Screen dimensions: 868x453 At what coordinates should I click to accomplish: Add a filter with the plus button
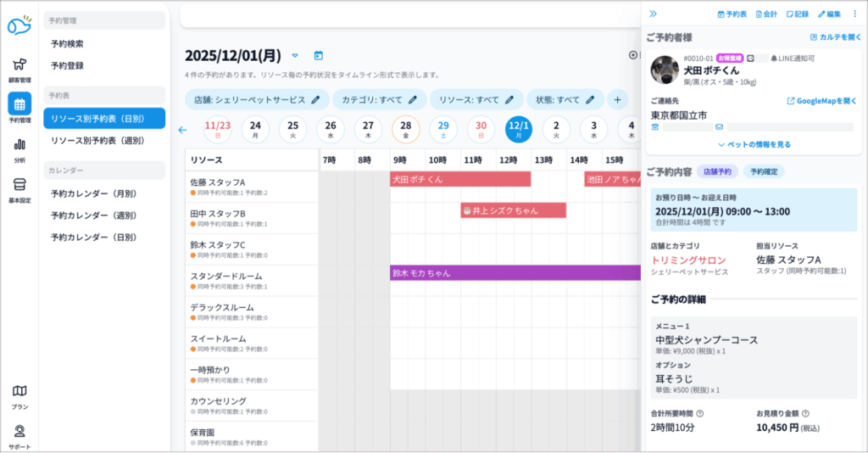click(617, 99)
